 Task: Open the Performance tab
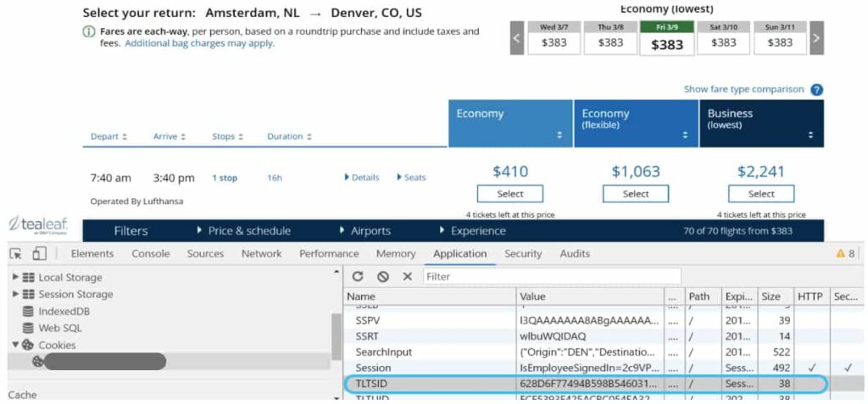pos(329,253)
